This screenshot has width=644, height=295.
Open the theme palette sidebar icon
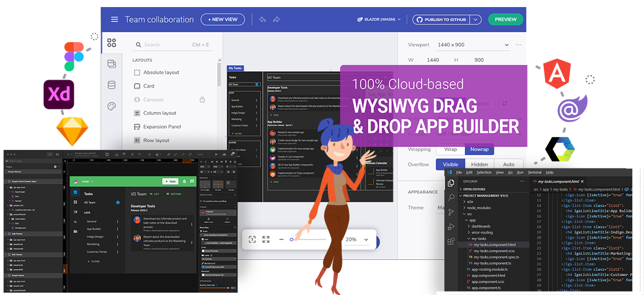111,106
